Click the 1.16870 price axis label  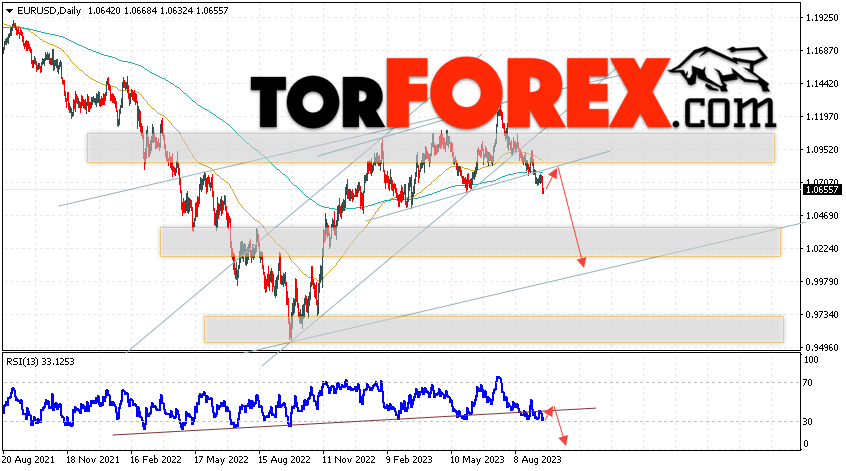(822, 51)
